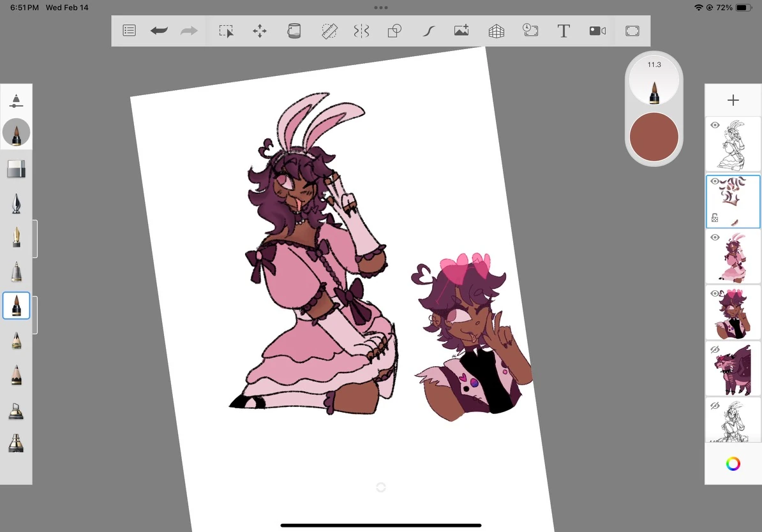Insert an image onto the canvas
This screenshot has height=532, width=762.
point(461,30)
